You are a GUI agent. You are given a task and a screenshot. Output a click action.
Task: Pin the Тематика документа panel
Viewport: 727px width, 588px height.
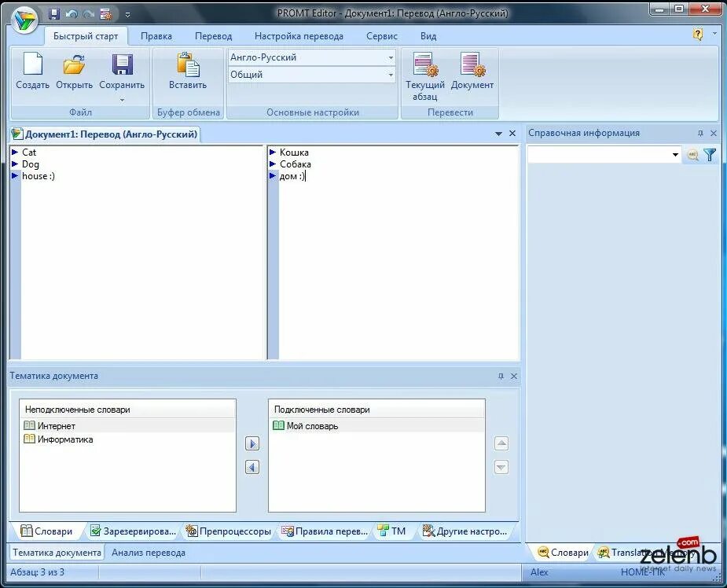501,376
